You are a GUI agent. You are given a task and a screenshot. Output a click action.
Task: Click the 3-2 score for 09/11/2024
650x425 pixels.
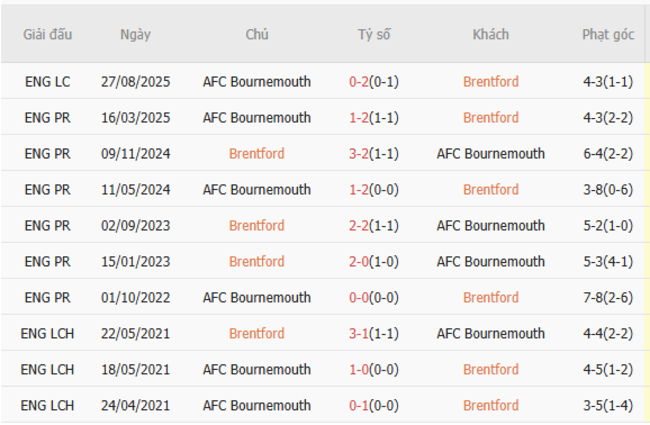(360, 154)
